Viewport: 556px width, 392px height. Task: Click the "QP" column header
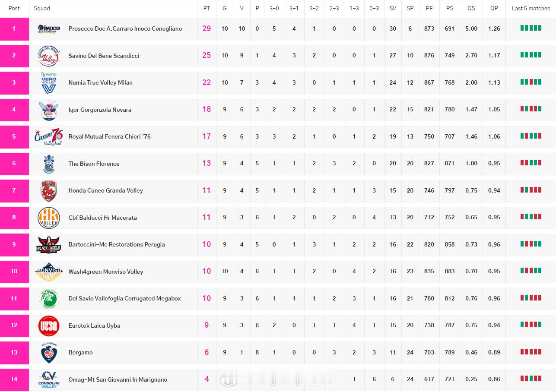click(494, 8)
